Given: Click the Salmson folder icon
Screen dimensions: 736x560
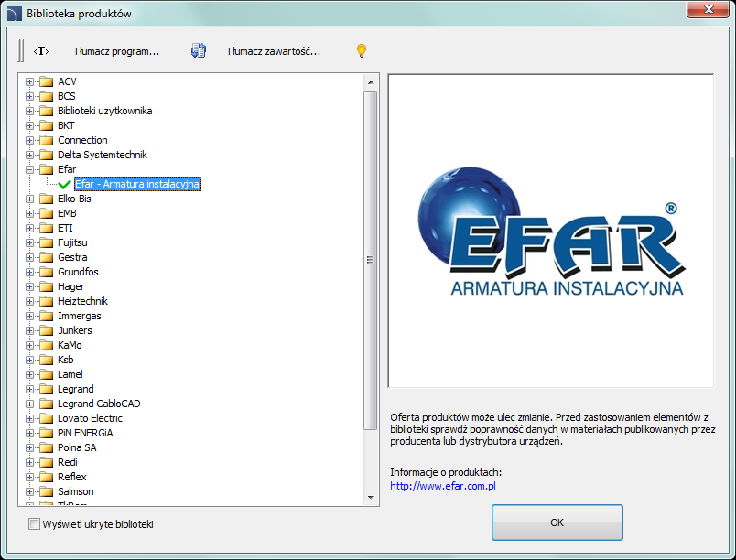Looking at the screenshot, I should pos(46,491).
